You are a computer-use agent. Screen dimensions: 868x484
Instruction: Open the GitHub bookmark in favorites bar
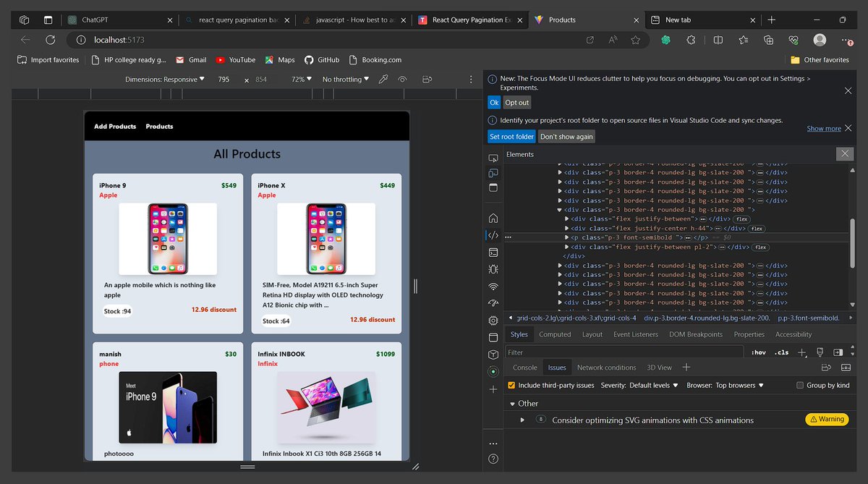(321, 60)
